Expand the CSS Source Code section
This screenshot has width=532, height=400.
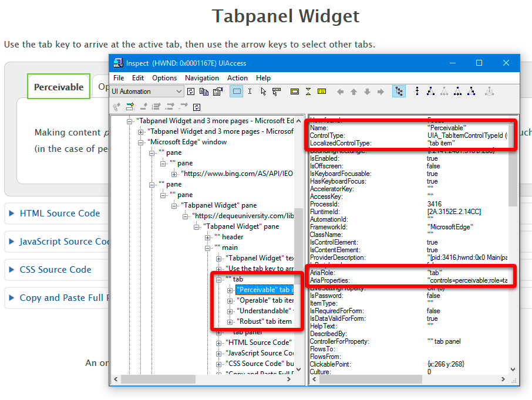point(55,270)
